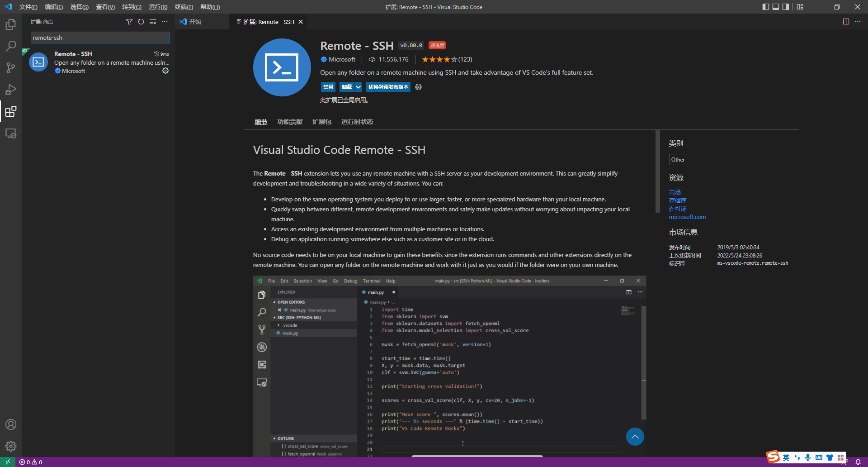
Task: Open the microsoft.com resource link
Action: (x=687, y=217)
